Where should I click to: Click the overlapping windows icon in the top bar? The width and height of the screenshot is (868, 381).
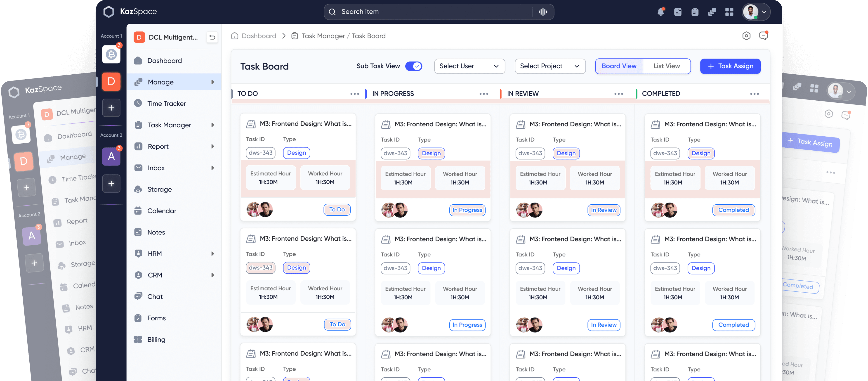pyautogui.click(x=712, y=12)
